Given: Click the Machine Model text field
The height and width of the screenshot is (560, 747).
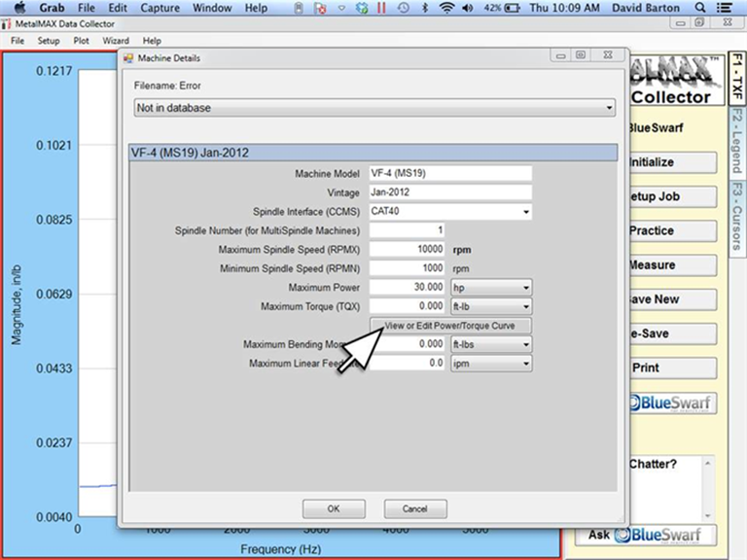Looking at the screenshot, I should point(450,173).
